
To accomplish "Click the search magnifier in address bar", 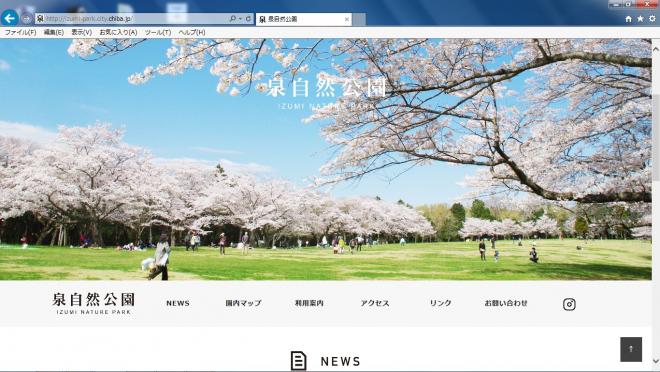I will (x=232, y=19).
